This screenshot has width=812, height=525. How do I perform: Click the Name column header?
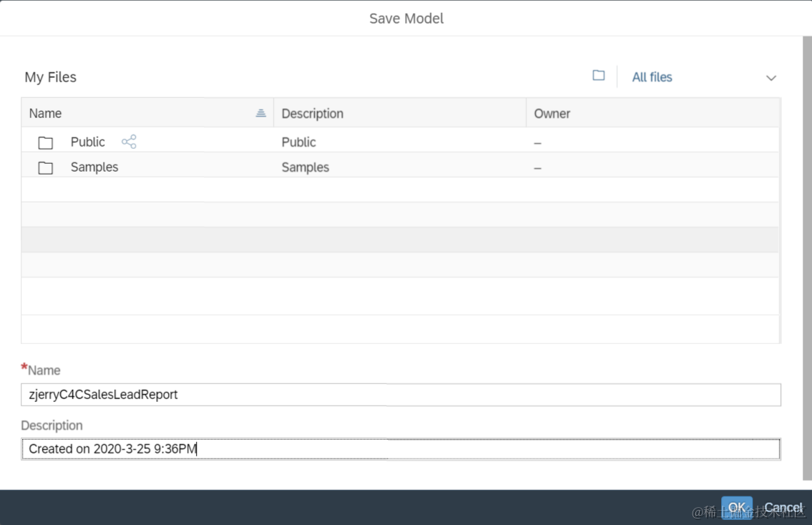click(147, 113)
